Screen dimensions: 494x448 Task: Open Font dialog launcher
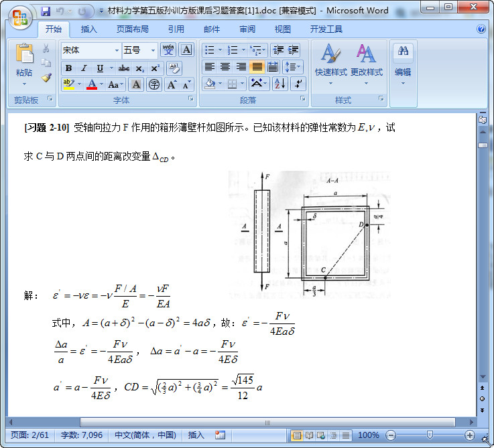[190, 98]
